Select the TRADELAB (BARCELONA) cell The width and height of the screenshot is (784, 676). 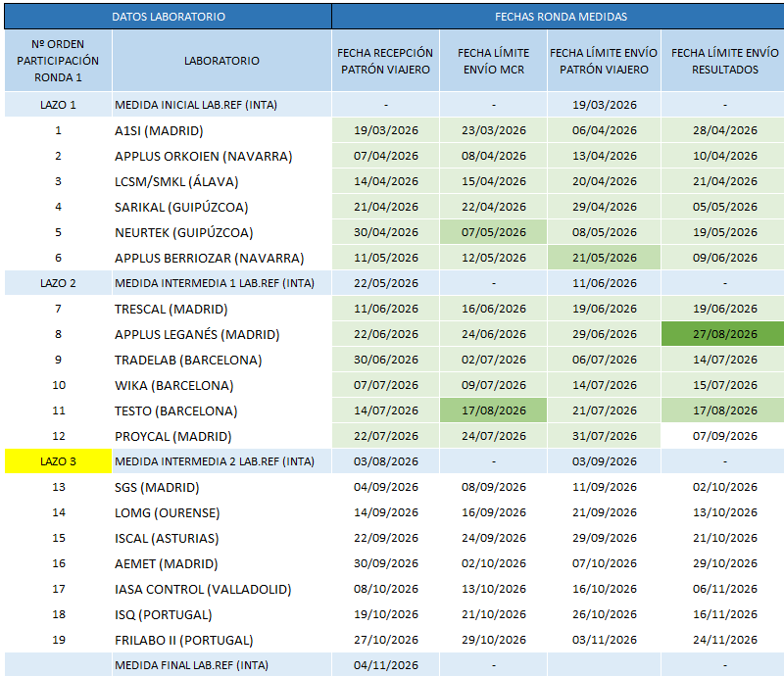tap(221, 360)
